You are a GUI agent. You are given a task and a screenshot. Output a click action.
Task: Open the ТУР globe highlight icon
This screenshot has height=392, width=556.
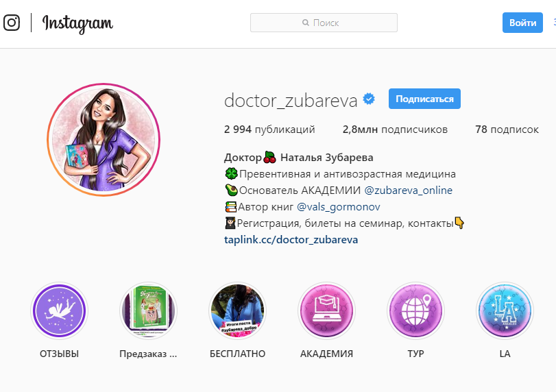[415, 310]
